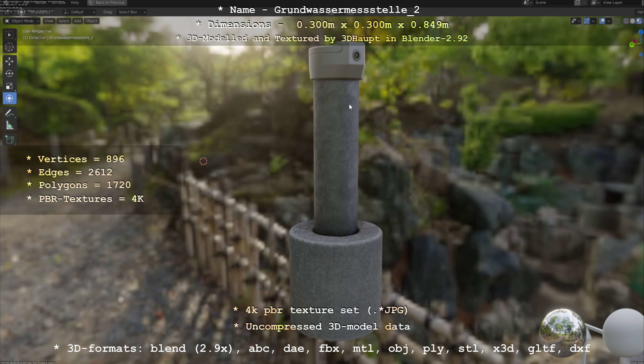Pick the Rotate tool
The width and height of the screenshot is (644, 364).
point(9,73)
